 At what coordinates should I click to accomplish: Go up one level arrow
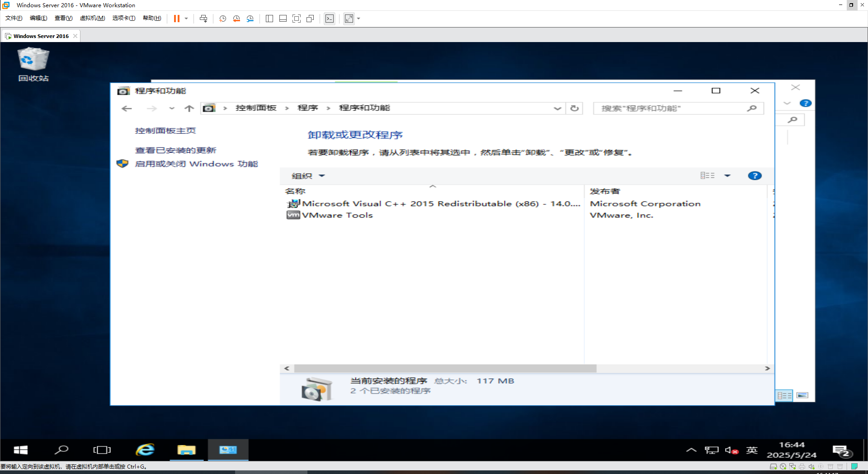pos(189,108)
